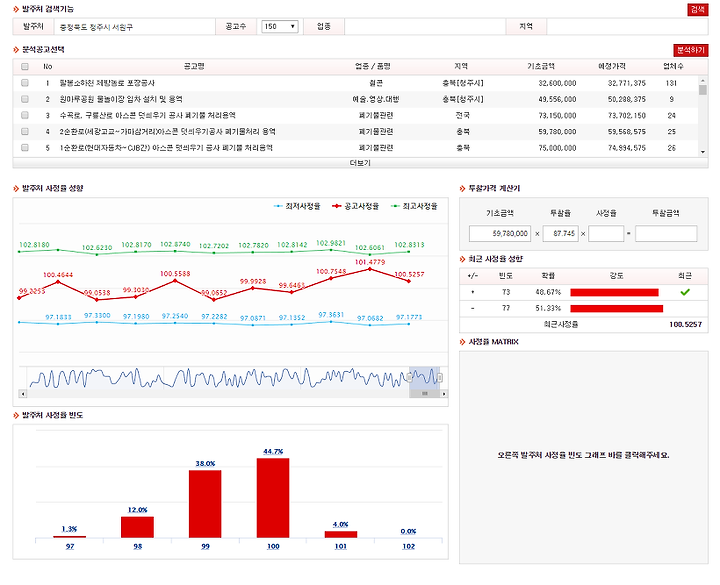This screenshot has height=585, width=720.
Task: Focus the 투찰율 field showing 87.745
Action: (x=561, y=233)
